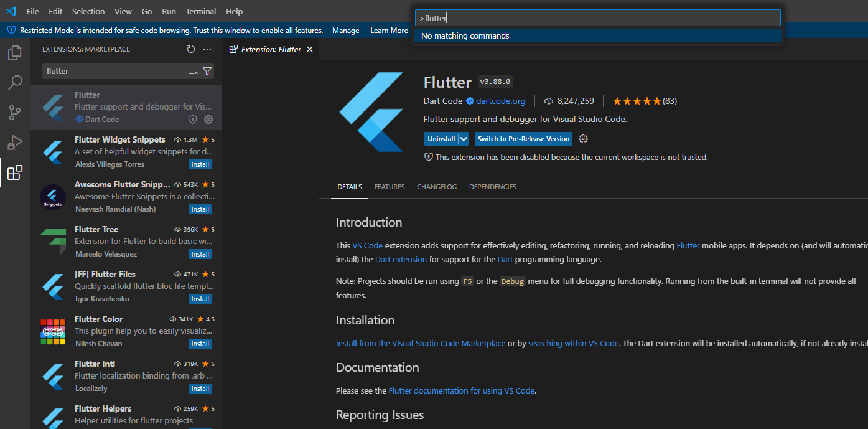
Task: Clear extensions search results
Action: [x=194, y=71]
